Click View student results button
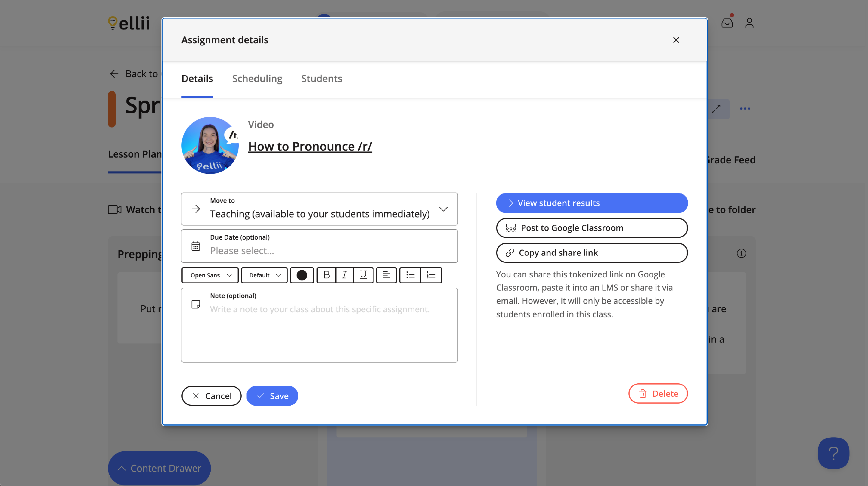This screenshot has height=486, width=868. click(x=591, y=203)
